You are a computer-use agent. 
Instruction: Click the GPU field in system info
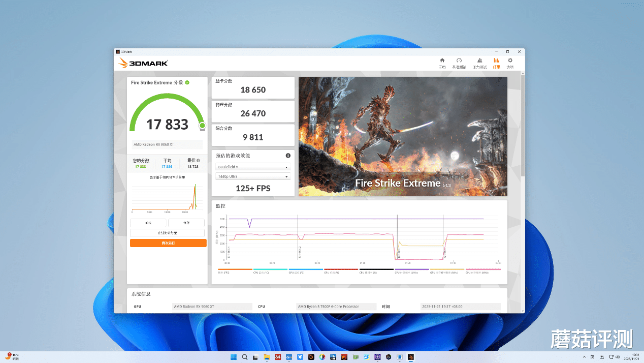click(x=212, y=307)
